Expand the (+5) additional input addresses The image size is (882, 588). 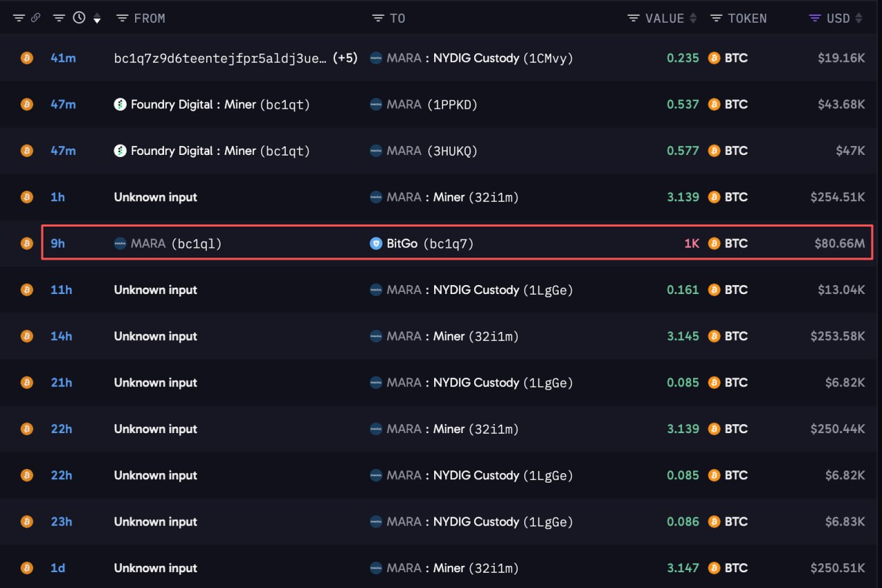pos(345,58)
